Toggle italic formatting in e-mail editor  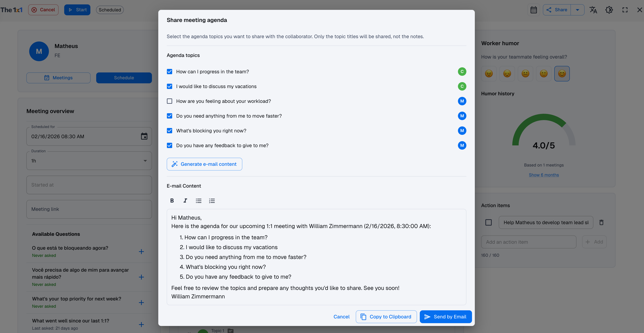(x=185, y=200)
